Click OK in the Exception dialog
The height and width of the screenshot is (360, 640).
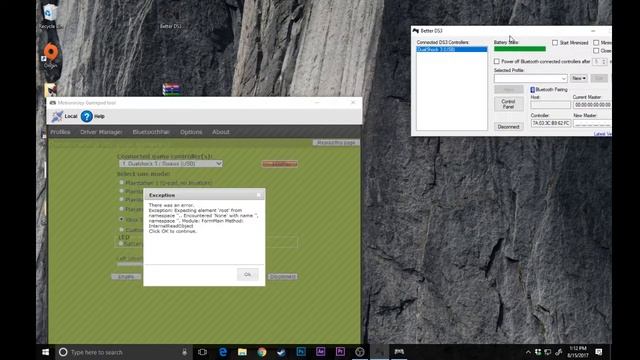point(247,274)
